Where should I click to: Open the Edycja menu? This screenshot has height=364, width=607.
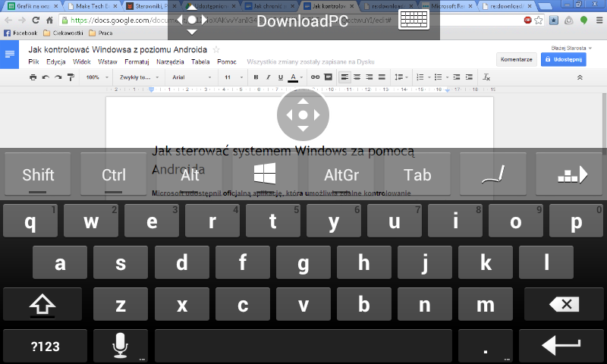click(56, 62)
